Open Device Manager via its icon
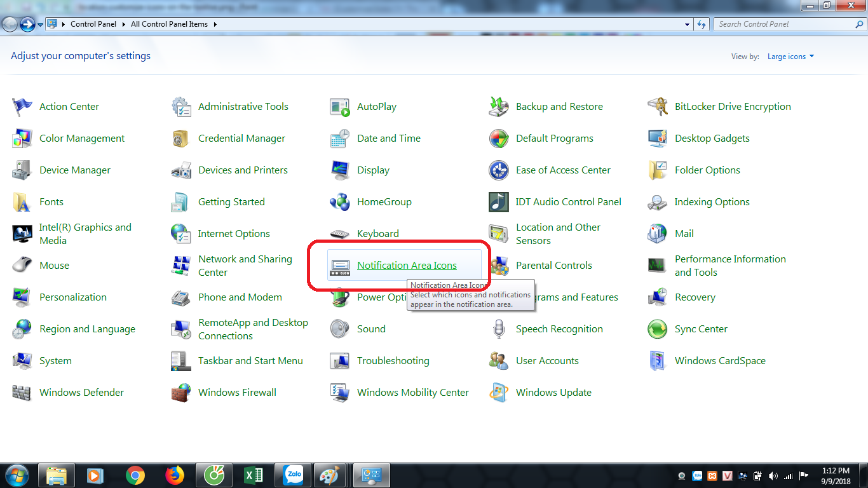868x488 pixels. point(22,170)
